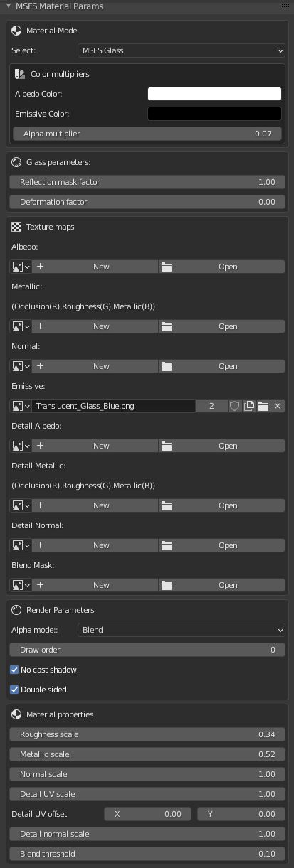The image size is (294, 868).
Task: Browse images for the Blend Mask slot
Action: [21, 585]
